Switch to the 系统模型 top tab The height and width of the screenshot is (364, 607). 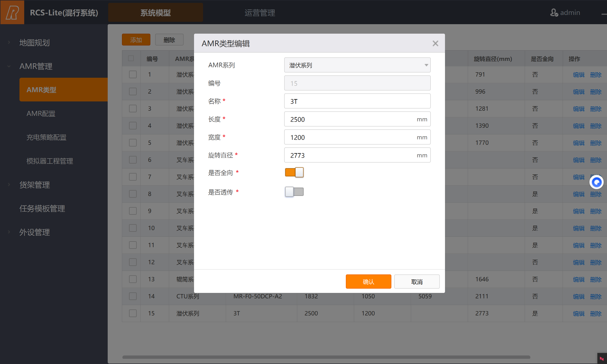pos(155,13)
